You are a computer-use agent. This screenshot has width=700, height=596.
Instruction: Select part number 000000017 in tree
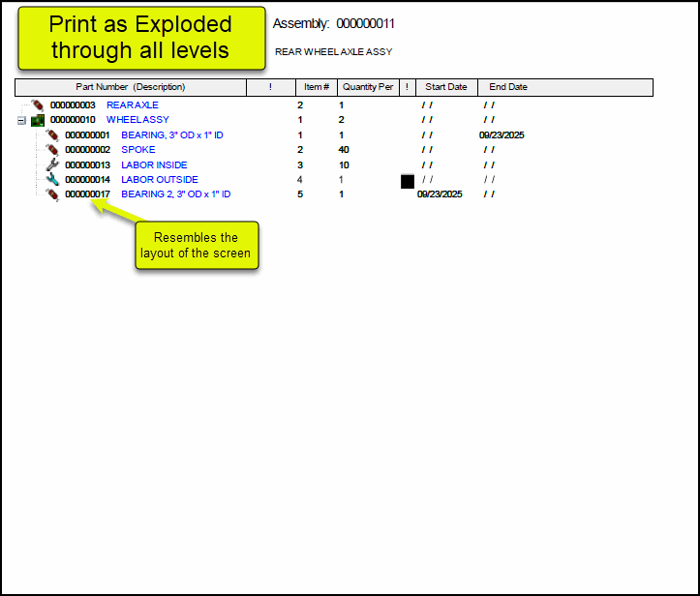point(87,194)
